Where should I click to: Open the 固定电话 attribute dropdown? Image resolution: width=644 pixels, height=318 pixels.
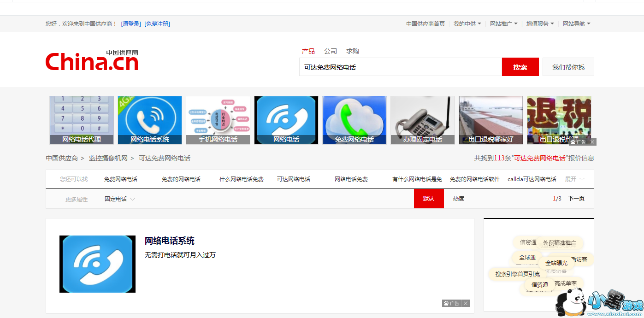point(120,199)
